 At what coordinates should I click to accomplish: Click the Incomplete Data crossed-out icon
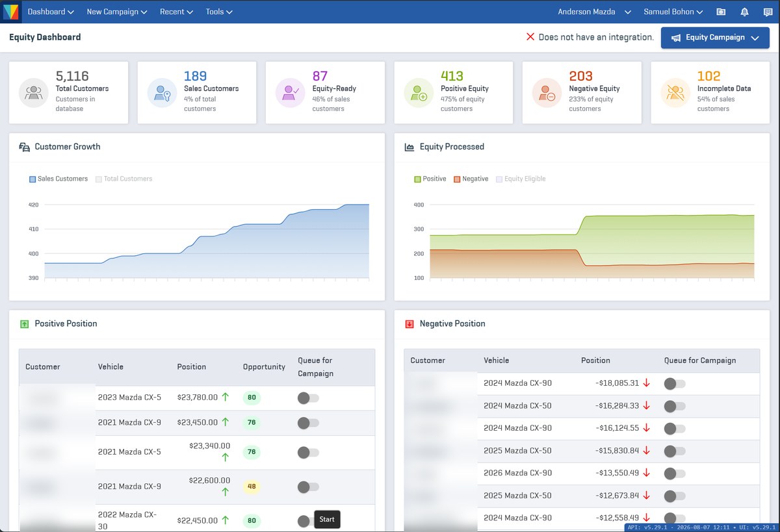click(675, 93)
